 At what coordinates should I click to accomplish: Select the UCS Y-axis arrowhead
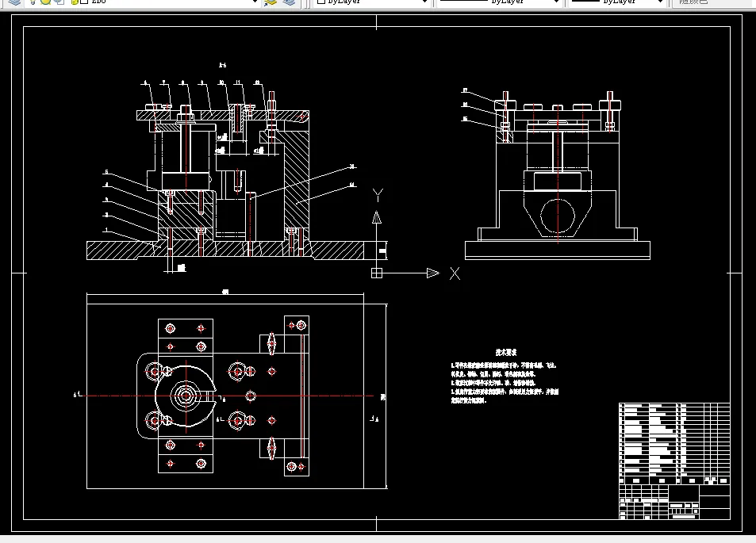[x=377, y=218]
